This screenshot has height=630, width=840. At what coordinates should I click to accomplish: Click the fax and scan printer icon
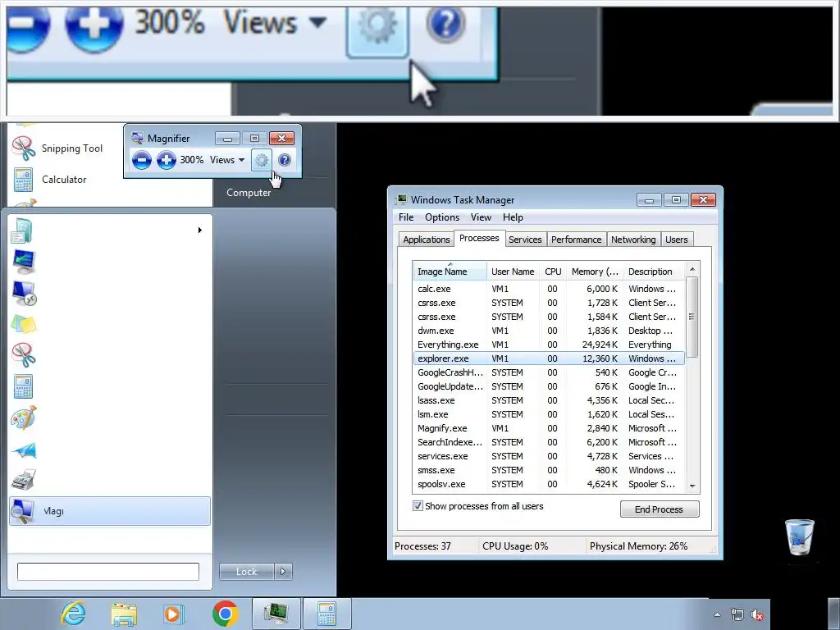pyautogui.click(x=24, y=480)
